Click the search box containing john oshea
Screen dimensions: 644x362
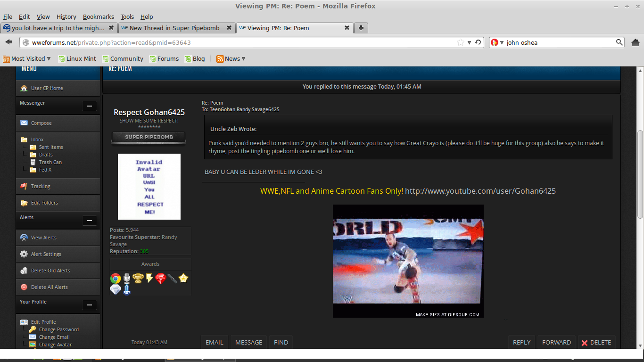(560, 42)
